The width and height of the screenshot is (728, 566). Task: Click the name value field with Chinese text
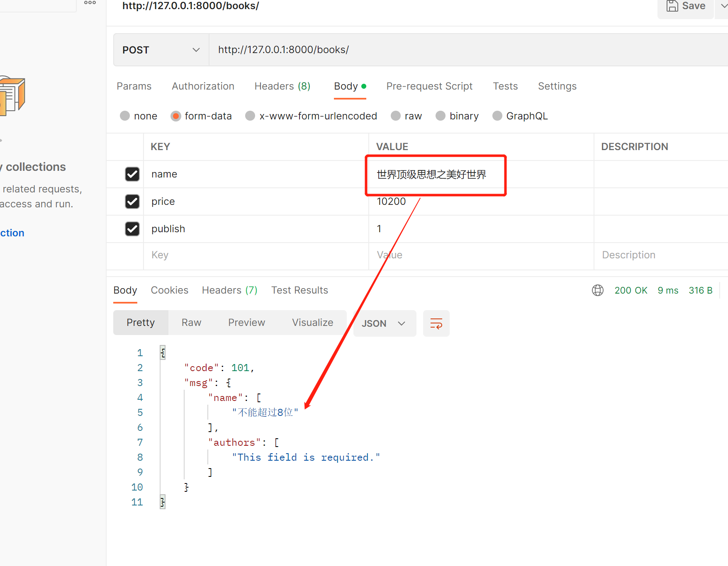tap(481, 174)
